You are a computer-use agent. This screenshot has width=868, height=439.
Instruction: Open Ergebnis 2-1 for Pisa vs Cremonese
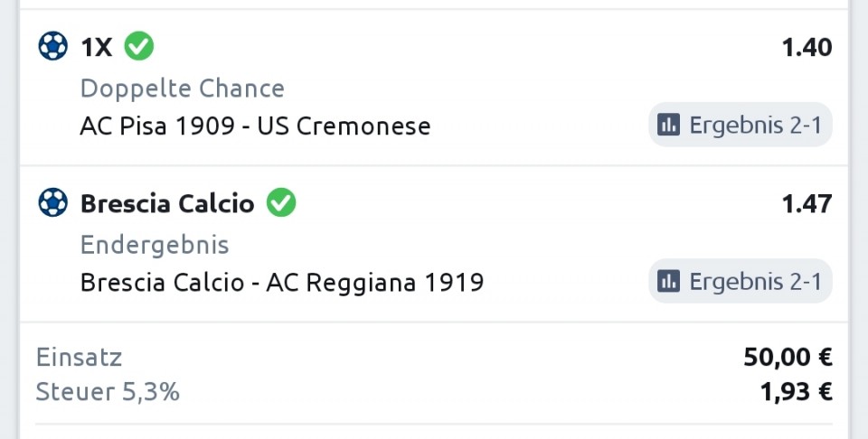point(741,125)
